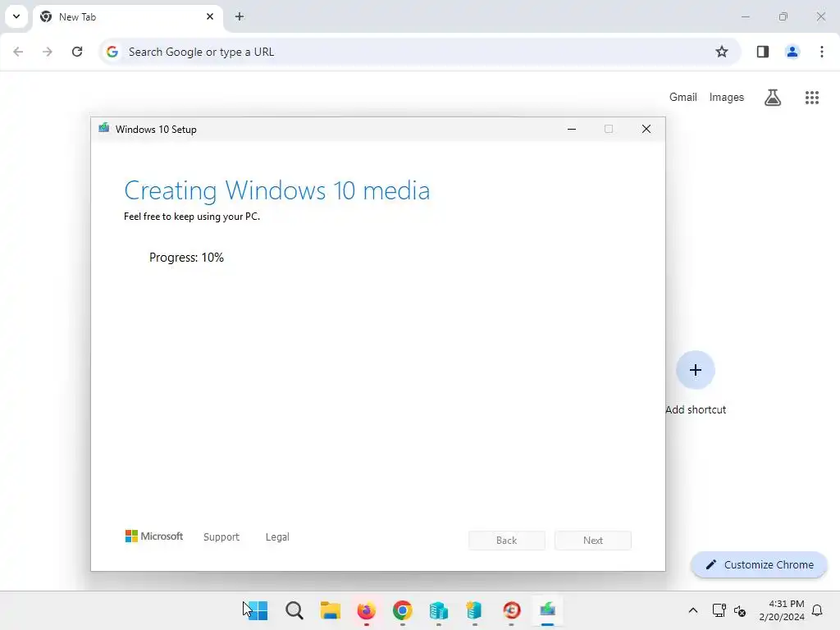Bookmark this tab with the star icon
Image resolution: width=840 pixels, height=630 pixels.
(722, 52)
